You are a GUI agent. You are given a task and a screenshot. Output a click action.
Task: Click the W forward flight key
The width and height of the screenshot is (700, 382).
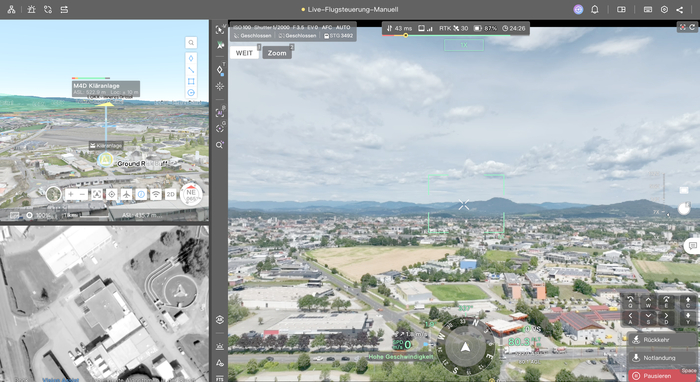648,302
